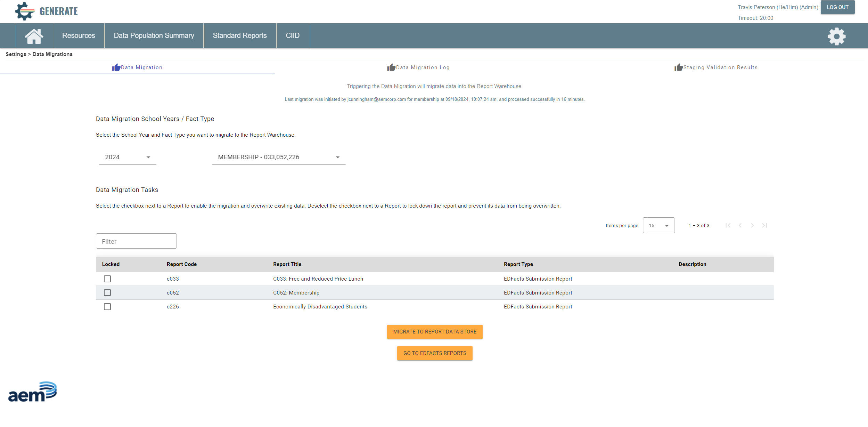868x427 pixels.
Task: Toggle the c226 Locked checkbox
Action: (x=107, y=307)
